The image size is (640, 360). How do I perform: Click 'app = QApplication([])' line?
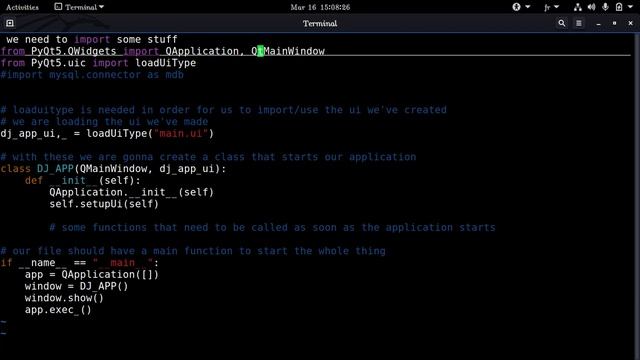91,274
